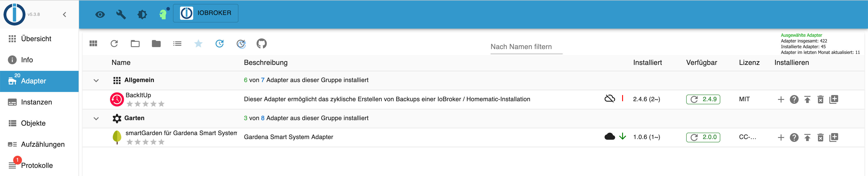Add BackItUp adapter instance with plus
This screenshot has width=868, height=176.
pyautogui.click(x=781, y=99)
